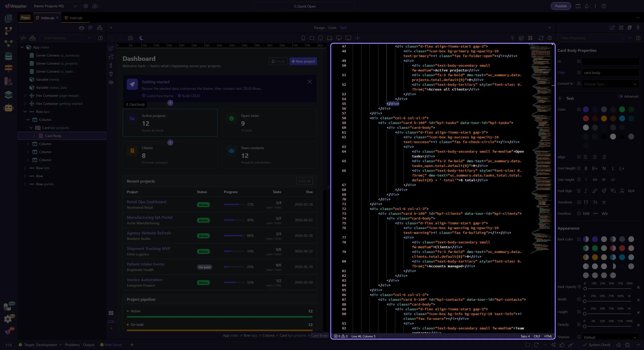The width and height of the screenshot is (644, 350).
Task: Click the New project button
Action: (x=303, y=61)
